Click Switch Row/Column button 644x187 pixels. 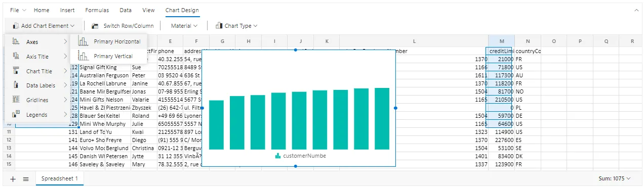click(x=122, y=25)
